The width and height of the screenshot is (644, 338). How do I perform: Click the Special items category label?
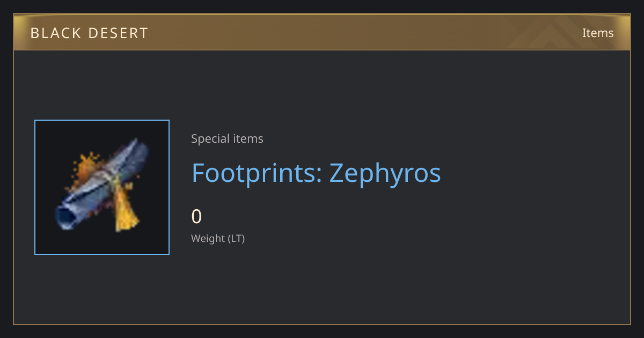[x=227, y=139]
